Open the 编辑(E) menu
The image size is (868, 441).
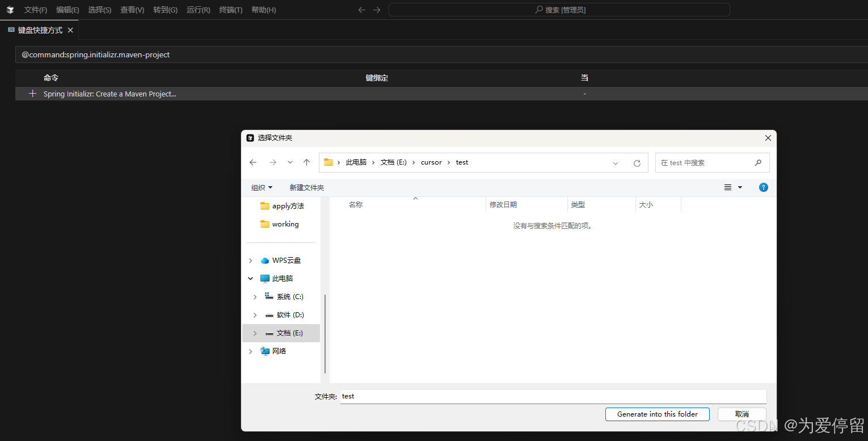pos(68,10)
